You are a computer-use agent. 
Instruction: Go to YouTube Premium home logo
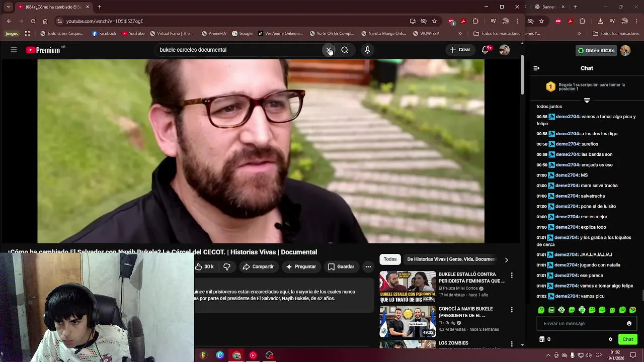[x=43, y=50]
